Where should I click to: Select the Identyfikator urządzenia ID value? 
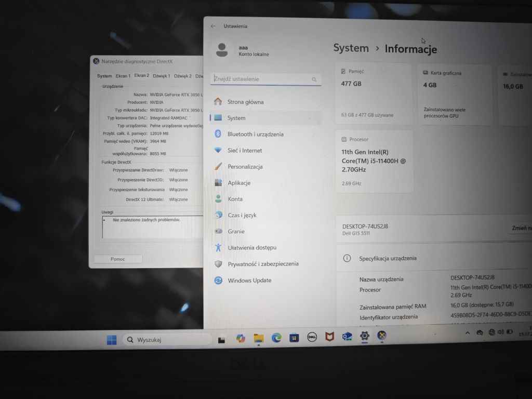tap(491, 315)
